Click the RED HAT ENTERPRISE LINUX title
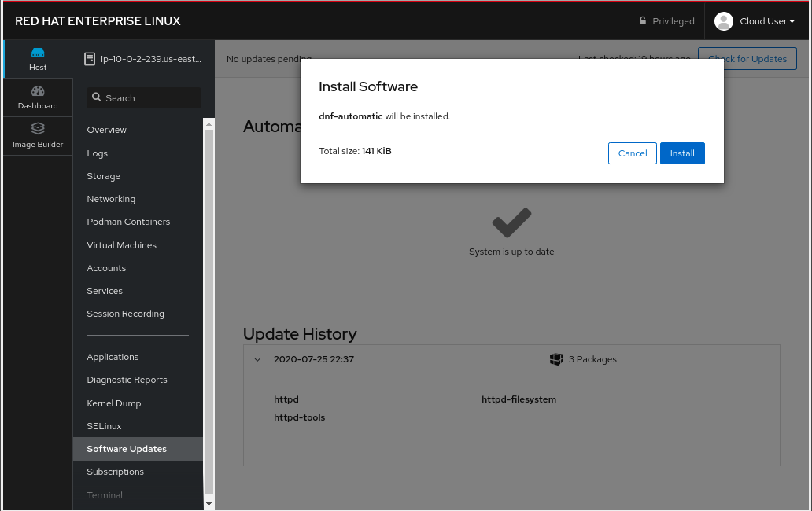 98,21
